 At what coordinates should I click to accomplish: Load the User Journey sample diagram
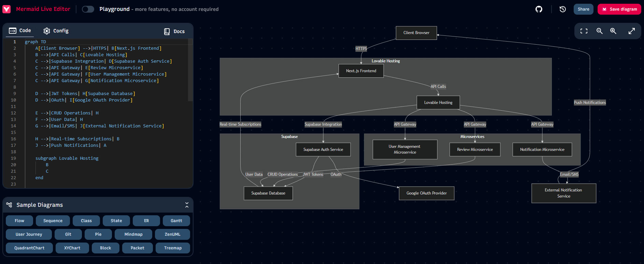click(x=29, y=234)
